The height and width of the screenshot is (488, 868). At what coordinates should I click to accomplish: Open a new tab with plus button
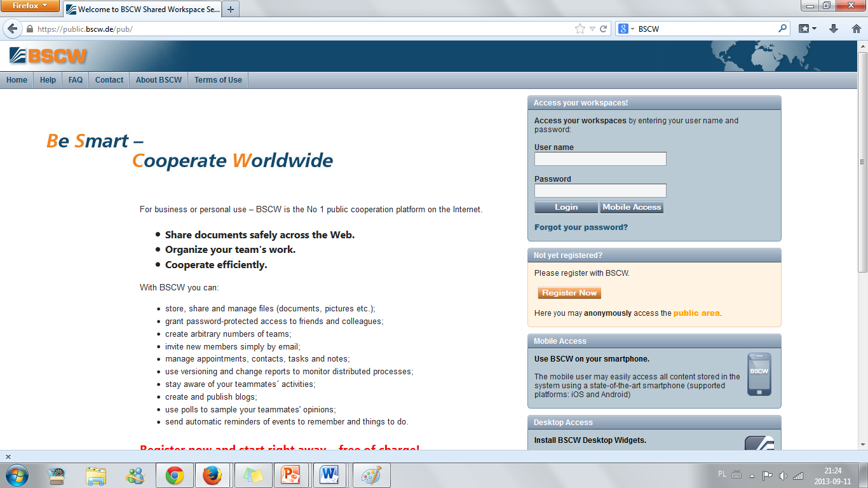(231, 10)
